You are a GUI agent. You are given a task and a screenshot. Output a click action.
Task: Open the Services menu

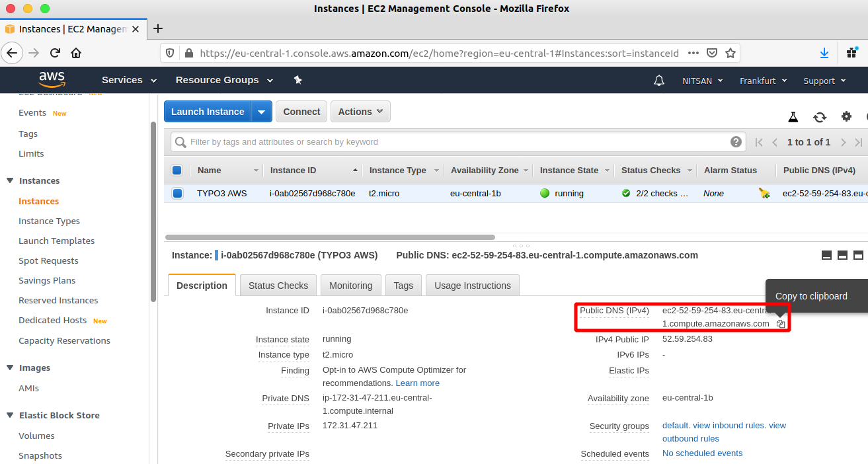[129, 80]
